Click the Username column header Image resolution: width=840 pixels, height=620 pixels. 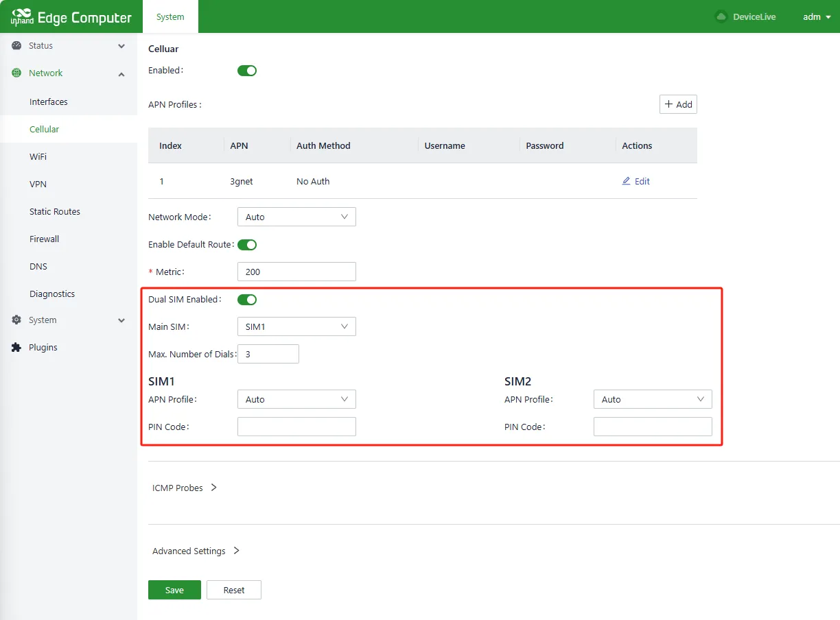[445, 145]
